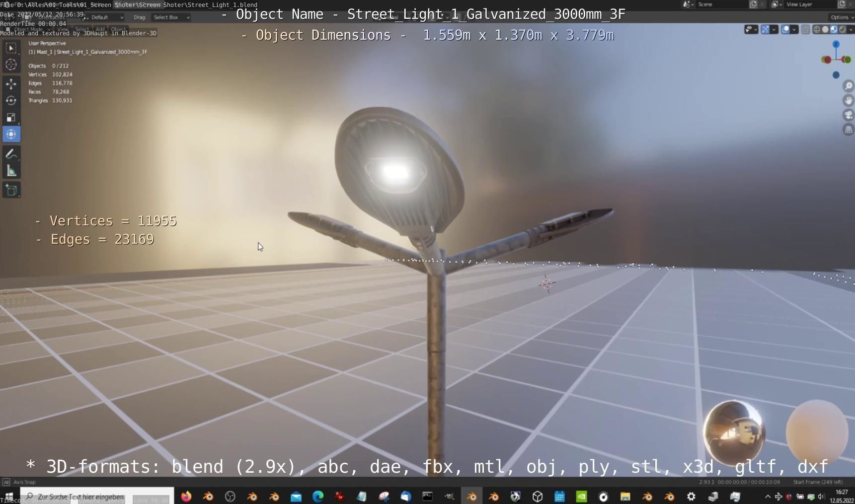
Task: Pick the Rotate tool
Action: tap(11, 101)
